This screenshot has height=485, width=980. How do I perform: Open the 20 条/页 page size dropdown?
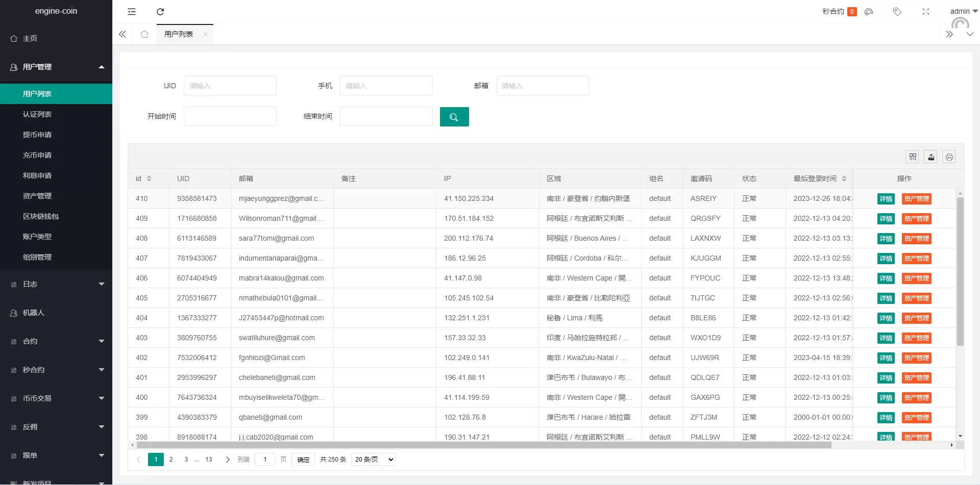point(374,460)
